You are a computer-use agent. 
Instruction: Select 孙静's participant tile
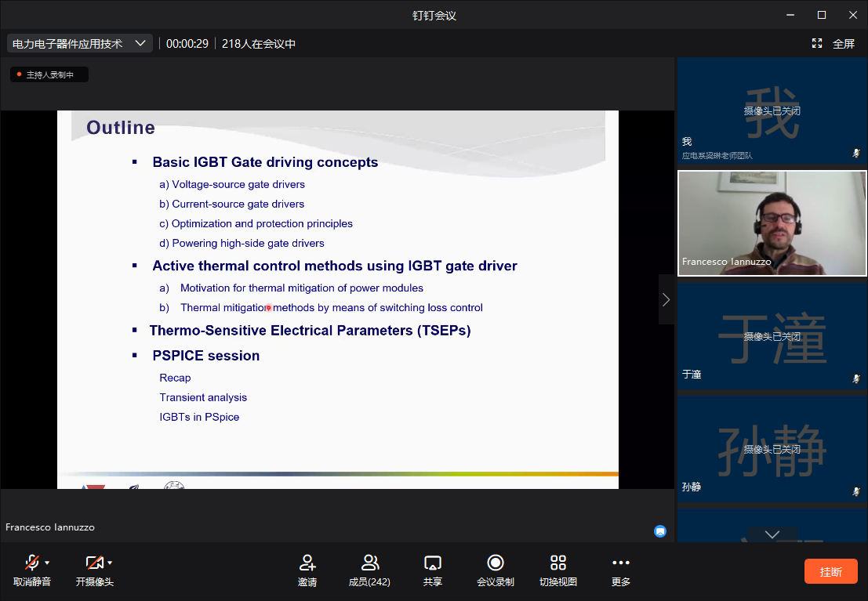point(772,449)
